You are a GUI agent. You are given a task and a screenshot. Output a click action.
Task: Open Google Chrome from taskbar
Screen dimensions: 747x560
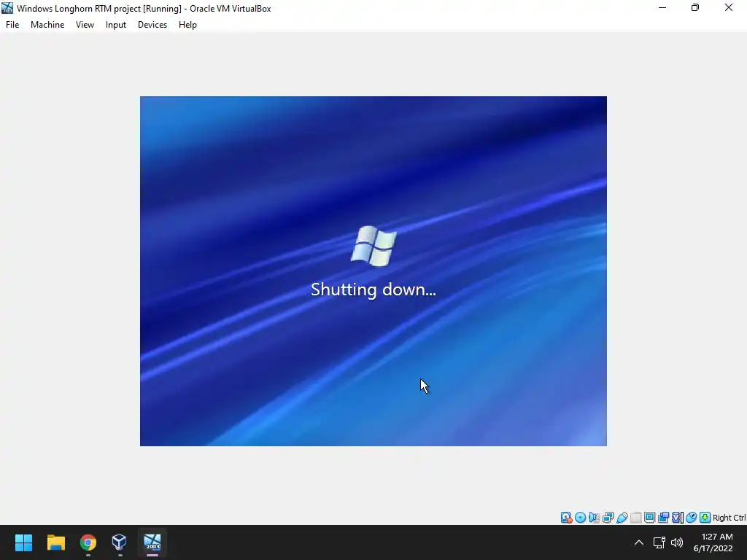pyautogui.click(x=88, y=542)
